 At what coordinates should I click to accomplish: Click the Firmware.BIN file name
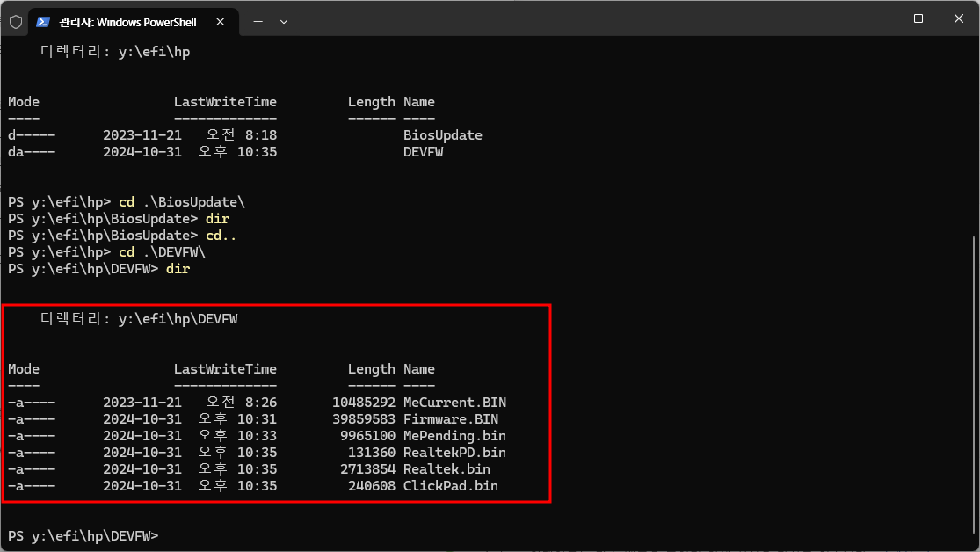451,419
